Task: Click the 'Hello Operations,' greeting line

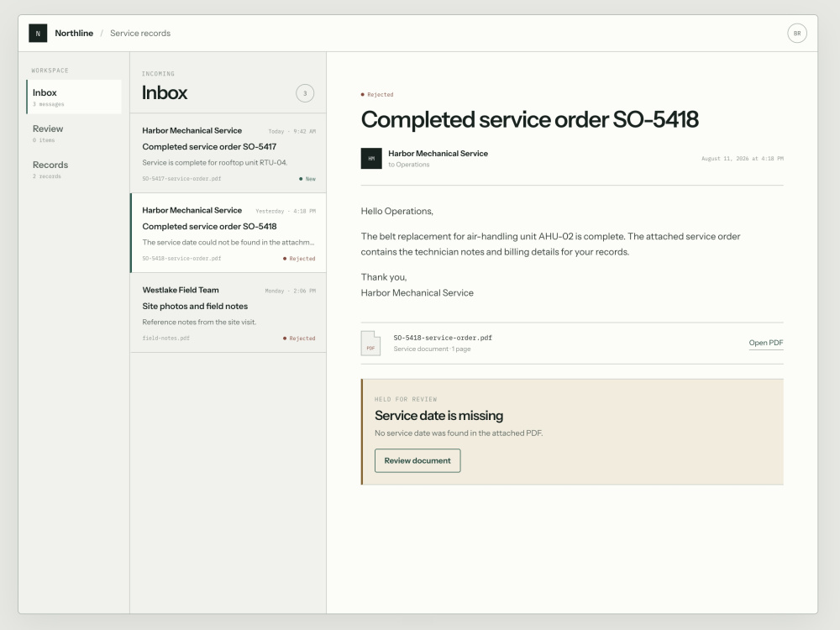Action: coord(397,212)
